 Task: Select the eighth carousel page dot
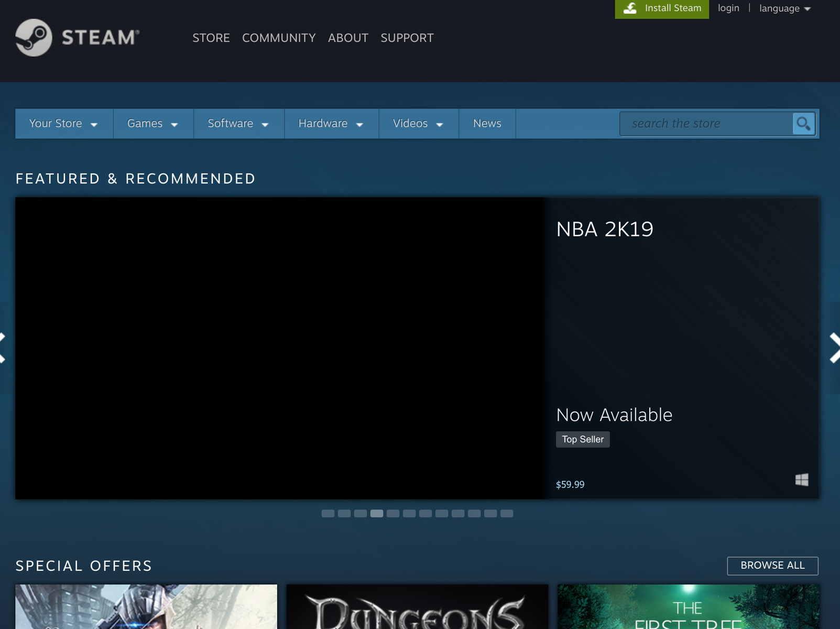coord(442,514)
